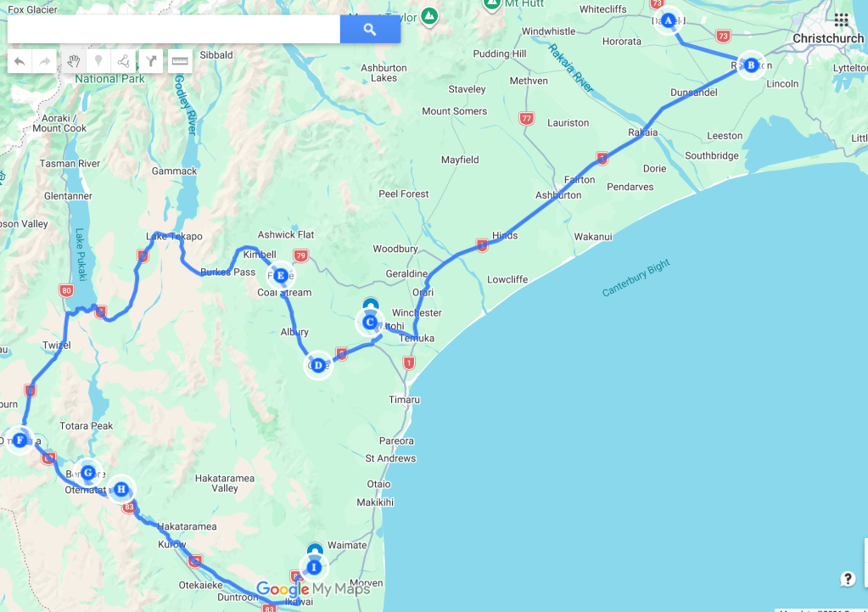Click route waypoint marker A

(668, 20)
